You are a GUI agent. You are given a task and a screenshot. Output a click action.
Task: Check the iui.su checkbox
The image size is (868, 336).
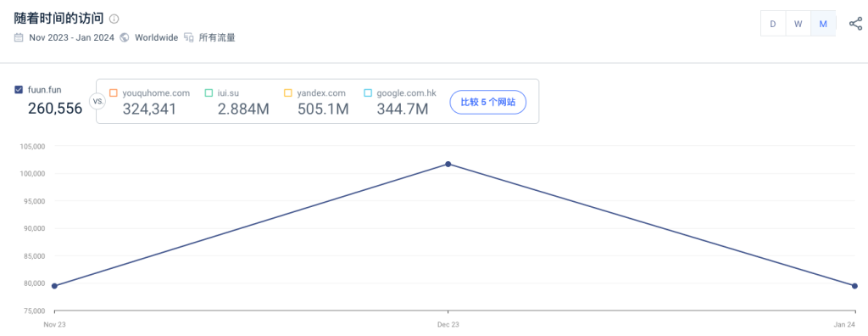(x=209, y=93)
